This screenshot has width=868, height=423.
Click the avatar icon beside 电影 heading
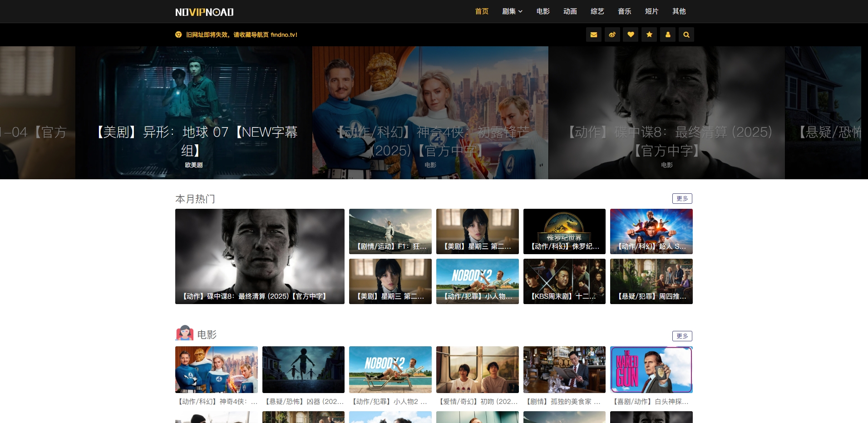click(x=184, y=334)
